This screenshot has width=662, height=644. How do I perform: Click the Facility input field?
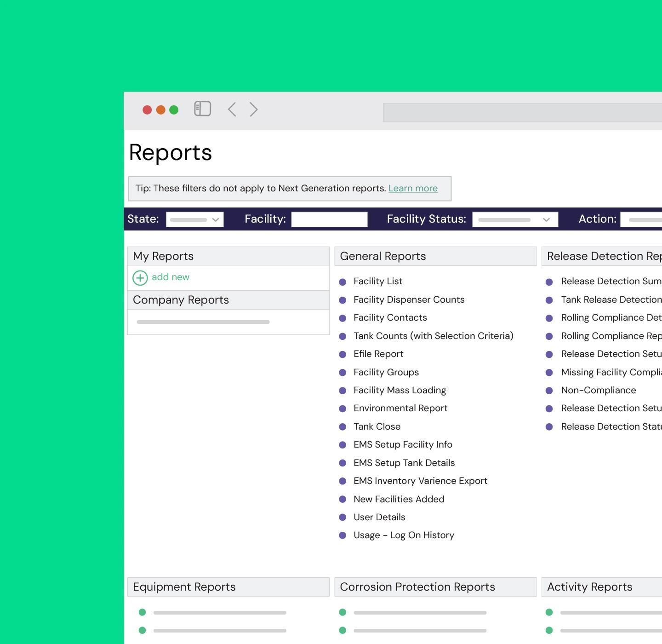coord(330,219)
